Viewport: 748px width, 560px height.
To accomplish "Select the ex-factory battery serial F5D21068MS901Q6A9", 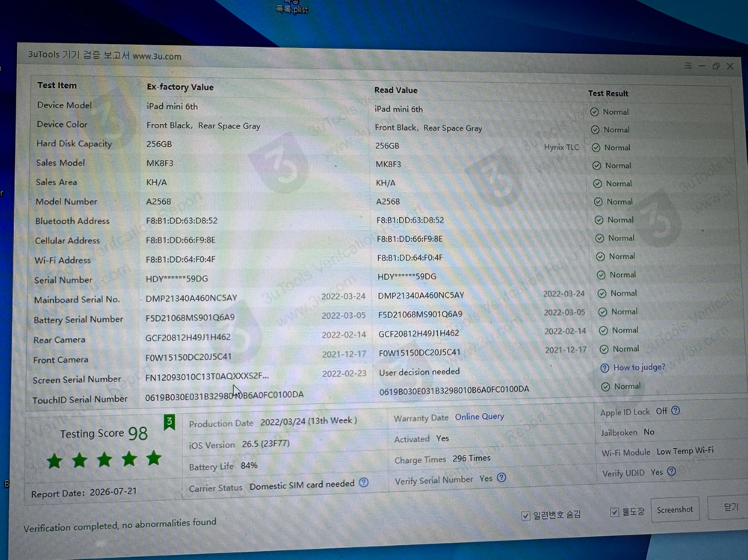I will [190, 317].
